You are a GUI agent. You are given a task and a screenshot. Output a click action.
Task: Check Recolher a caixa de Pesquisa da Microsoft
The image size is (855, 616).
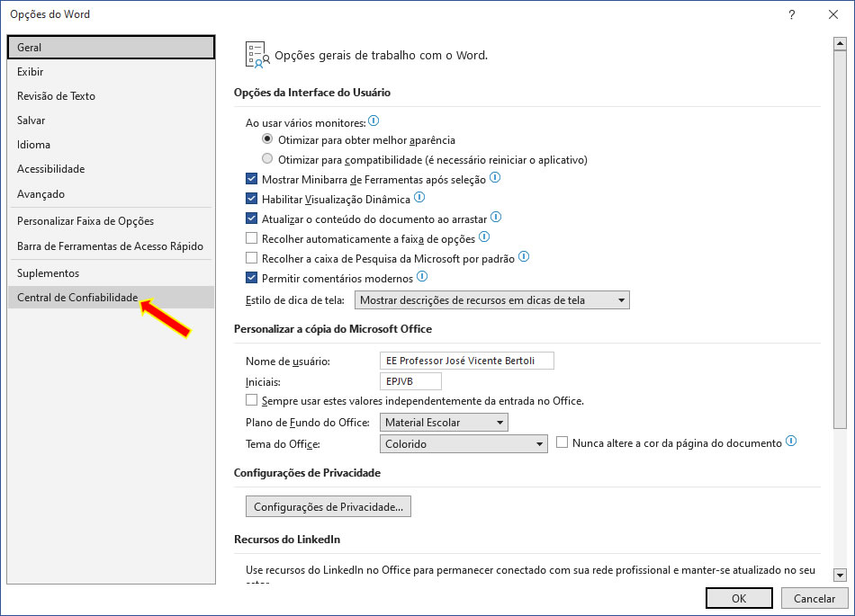(x=251, y=257)
